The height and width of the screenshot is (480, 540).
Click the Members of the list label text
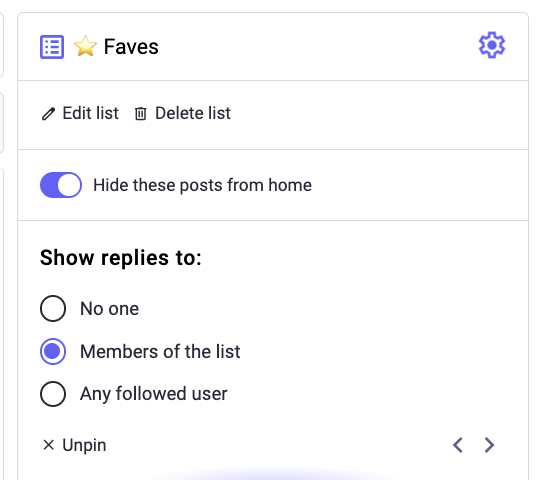tap(160, 351)
